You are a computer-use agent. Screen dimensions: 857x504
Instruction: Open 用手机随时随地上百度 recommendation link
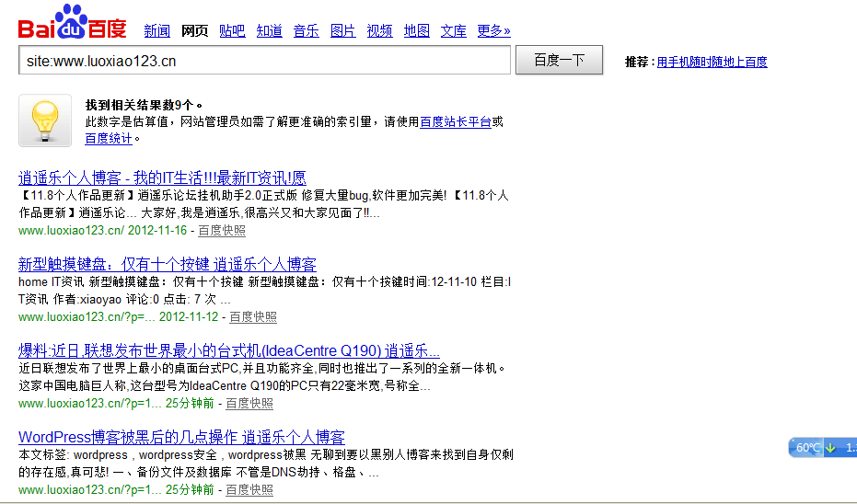coord(712,62)
